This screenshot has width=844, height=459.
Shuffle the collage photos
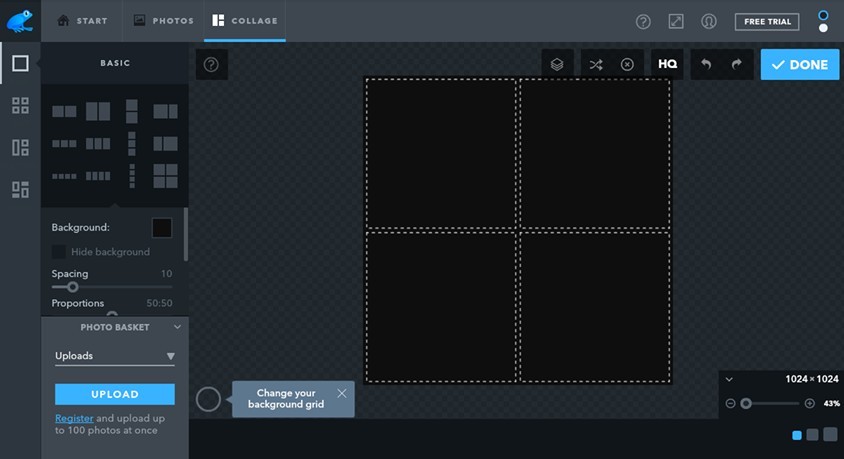(x=596, y=65)
